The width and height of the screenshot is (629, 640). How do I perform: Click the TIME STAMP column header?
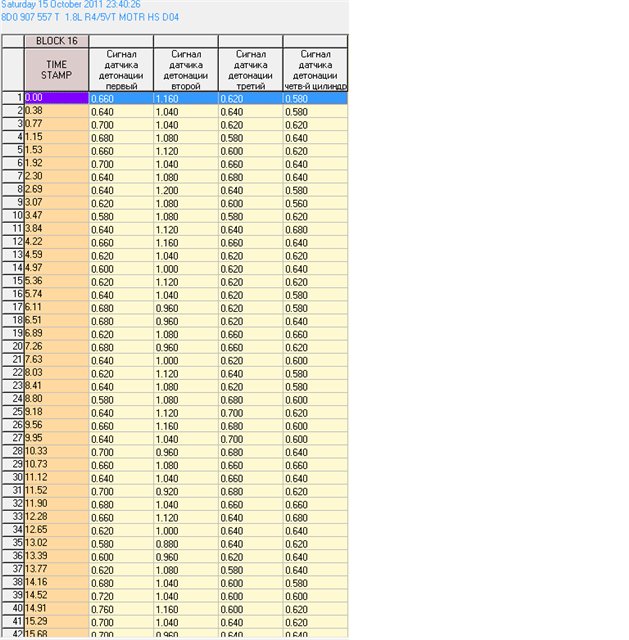56,70
